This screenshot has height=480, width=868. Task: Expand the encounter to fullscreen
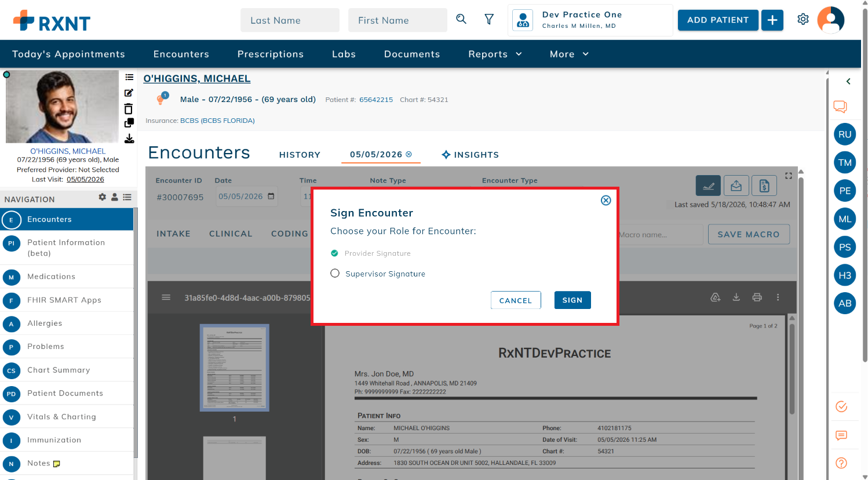(789, 176)
